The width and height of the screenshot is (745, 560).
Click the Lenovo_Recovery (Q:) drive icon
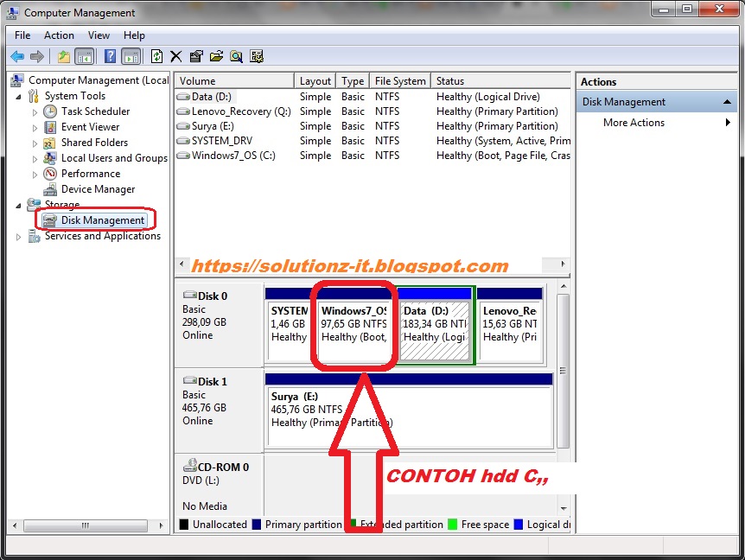click(183, 111)
